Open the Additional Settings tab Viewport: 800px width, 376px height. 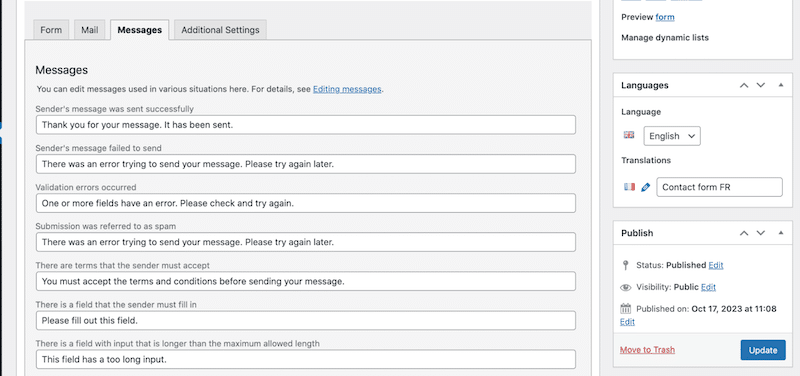220,30
